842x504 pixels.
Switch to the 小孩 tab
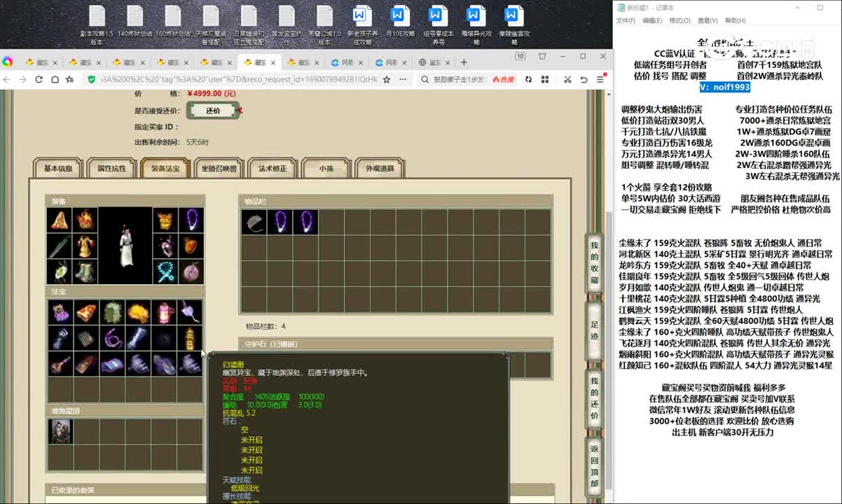(326, 168)
